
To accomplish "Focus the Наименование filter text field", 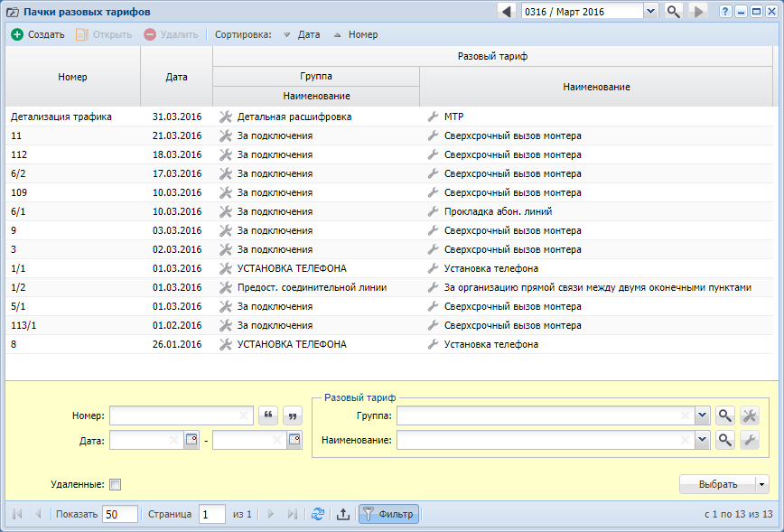I will (x=546, y=440).
